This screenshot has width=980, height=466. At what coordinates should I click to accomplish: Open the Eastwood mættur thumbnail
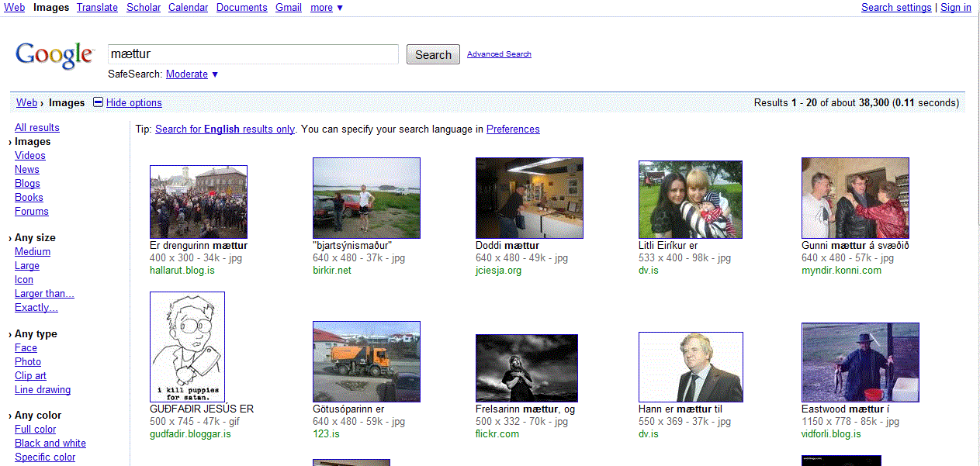click(x=860, y=362)
